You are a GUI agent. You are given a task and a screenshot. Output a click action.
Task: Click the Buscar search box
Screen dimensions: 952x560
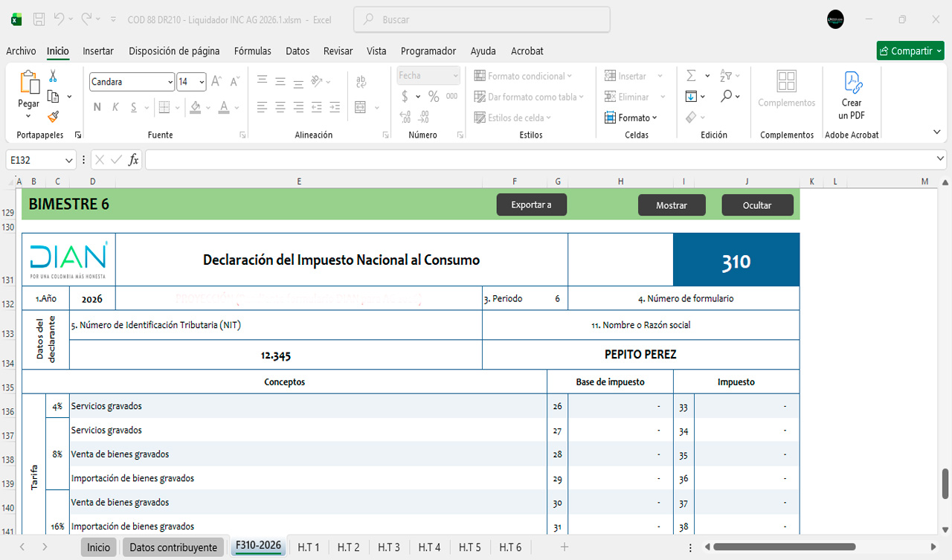(482, 20)
